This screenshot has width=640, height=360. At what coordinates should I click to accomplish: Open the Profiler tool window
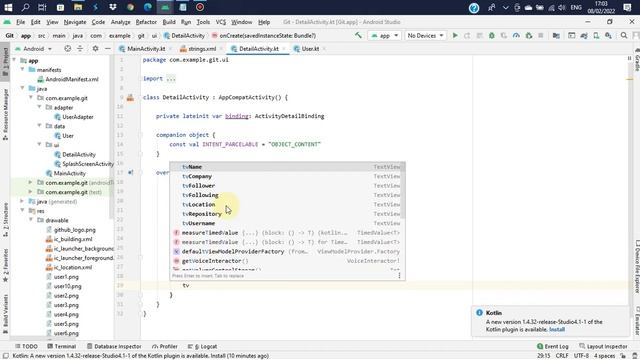click(165, 346)
